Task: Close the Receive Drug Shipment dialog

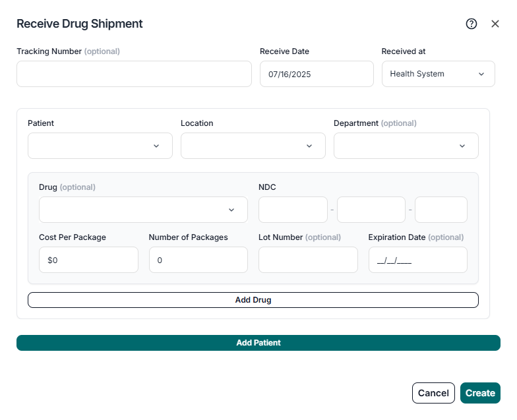Action: click(x=495, y=24)
